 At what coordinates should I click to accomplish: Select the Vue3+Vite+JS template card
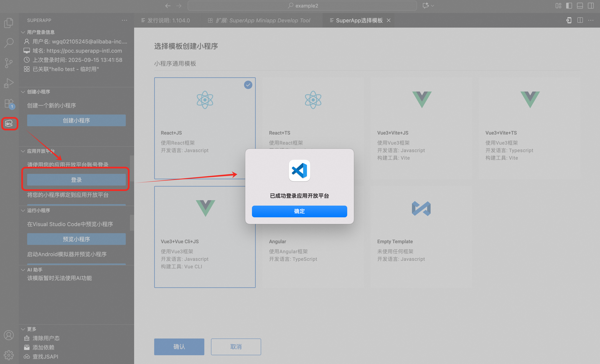(422, 128)
